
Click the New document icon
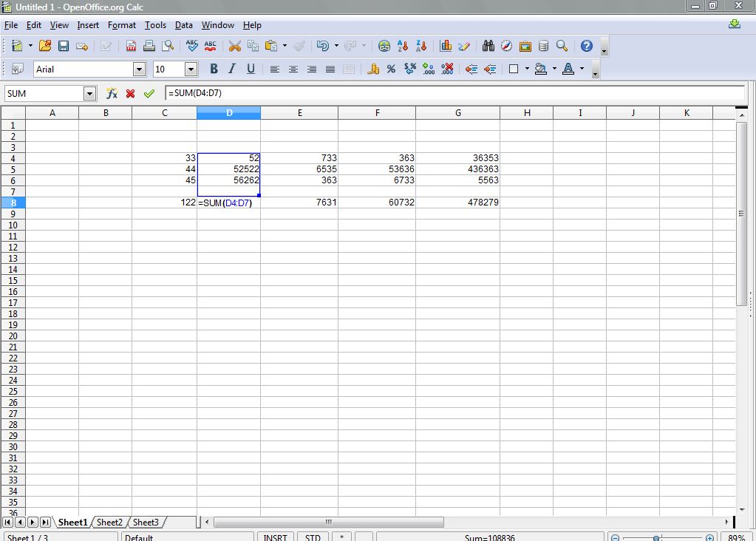pos(17,46)
